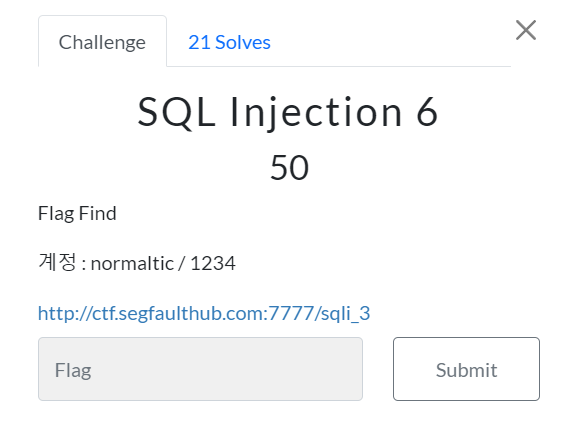The height and width of the screenshot is (421, 576).
Task: Select the Challenge tab
Action: [102, 41]
